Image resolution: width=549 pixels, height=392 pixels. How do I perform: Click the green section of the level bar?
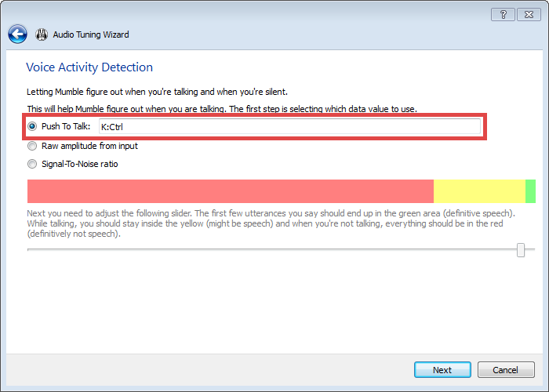(x=530, y=191)
